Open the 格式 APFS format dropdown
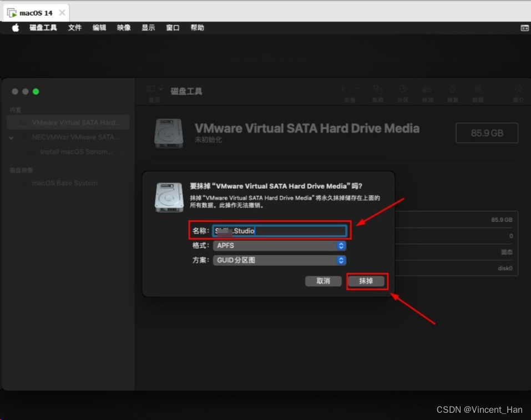The image size is (531, 420). pyautogui.click(x=280, y=246)
